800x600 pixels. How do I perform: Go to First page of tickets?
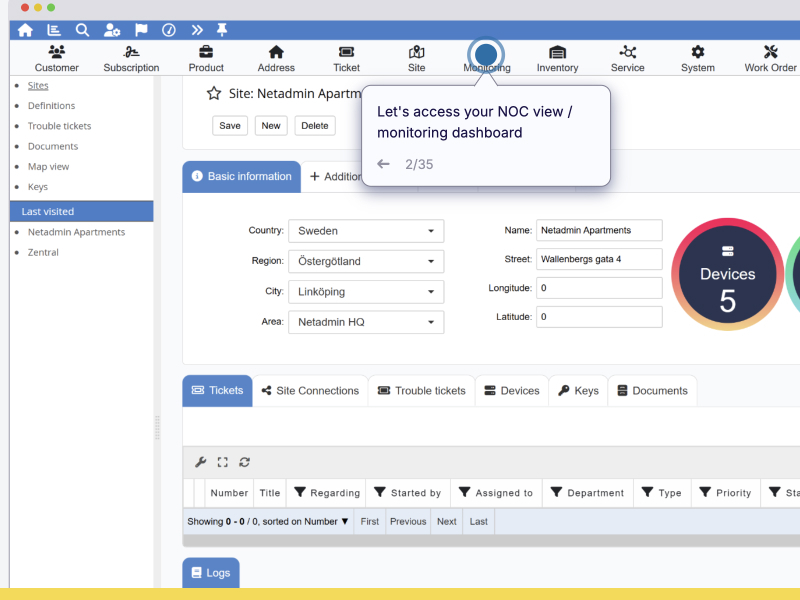[369, 521]
